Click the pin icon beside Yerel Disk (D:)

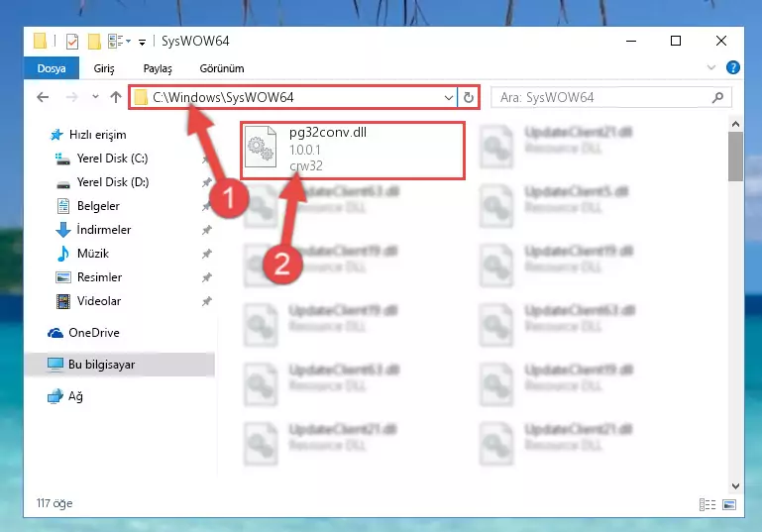click(x=206, y=182)
